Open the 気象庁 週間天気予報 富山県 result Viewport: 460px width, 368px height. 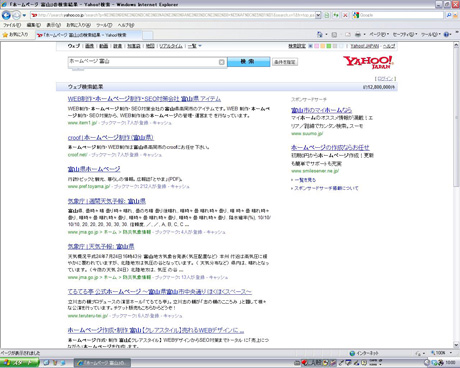(x=107, y=201)
